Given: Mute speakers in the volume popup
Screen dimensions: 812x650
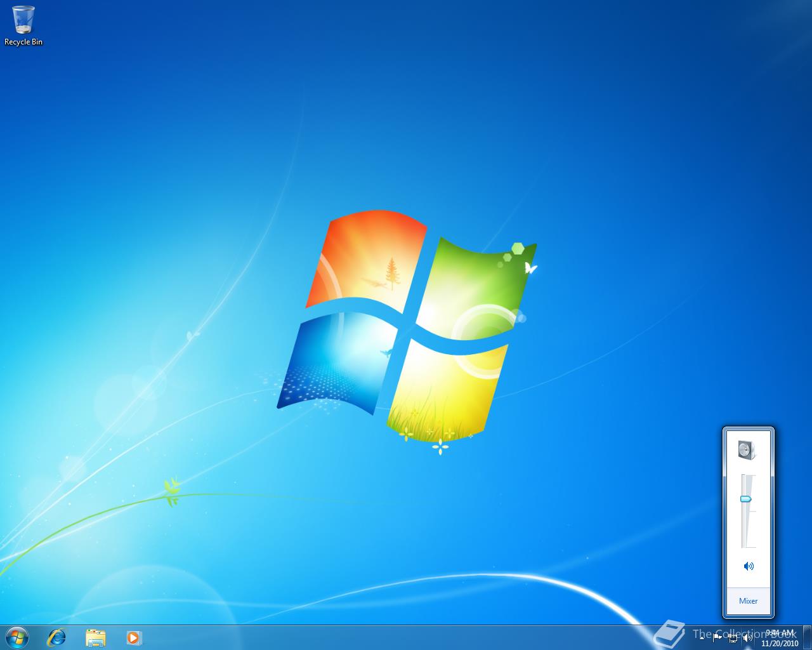Looking at the screenshot, I should [749, 566].
